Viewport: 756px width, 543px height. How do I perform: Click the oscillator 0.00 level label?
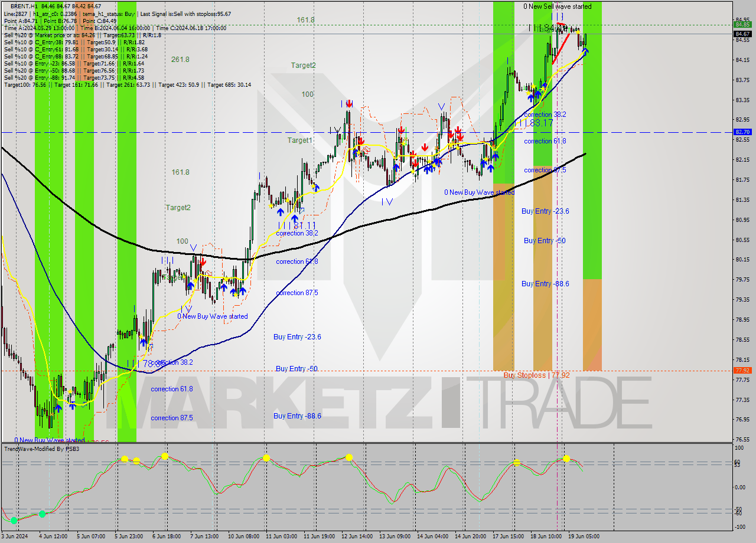(x=741, y=487)
